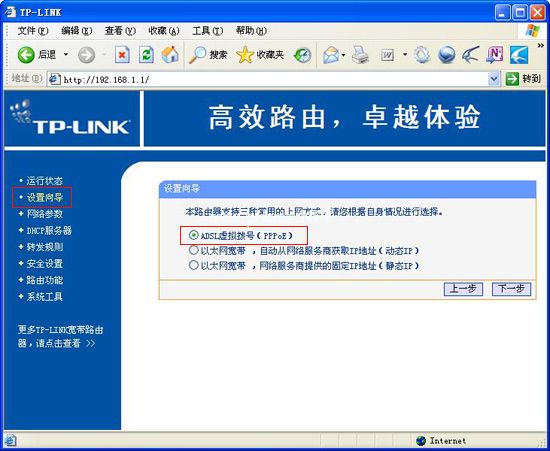The image size is (550, 451).
Task: Click the blue square bird icon
Action: [x=519, y=55]
